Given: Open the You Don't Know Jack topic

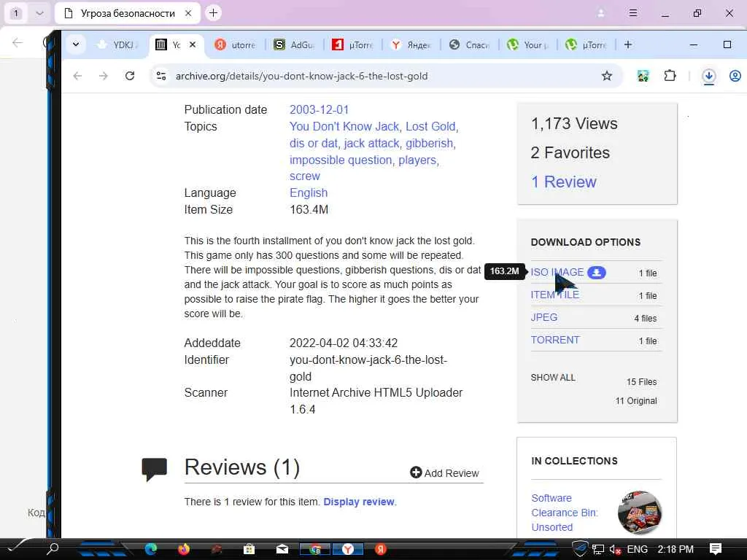Looking at the screenshot, I should tap(344, 127).
